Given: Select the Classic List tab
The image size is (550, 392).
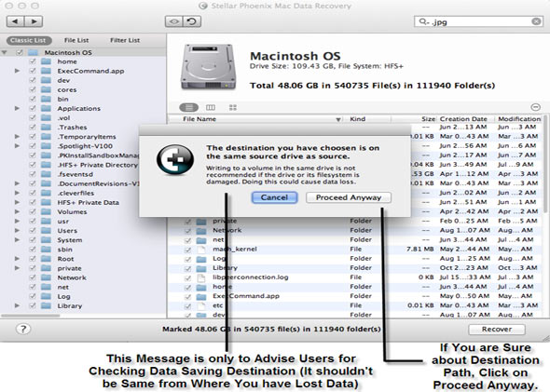Looking at the screenshot, I should [29, 40].
